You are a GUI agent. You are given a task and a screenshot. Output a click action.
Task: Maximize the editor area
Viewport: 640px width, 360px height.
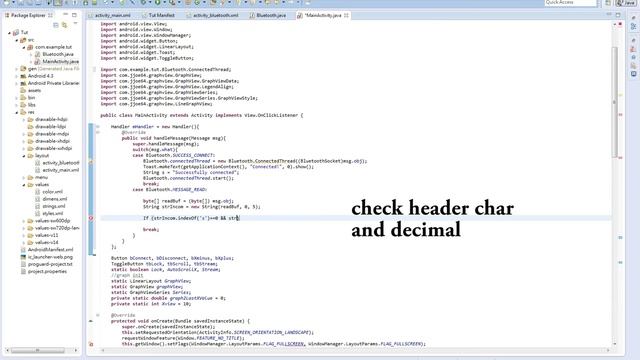pyautogui.click(x=618, y=15)
